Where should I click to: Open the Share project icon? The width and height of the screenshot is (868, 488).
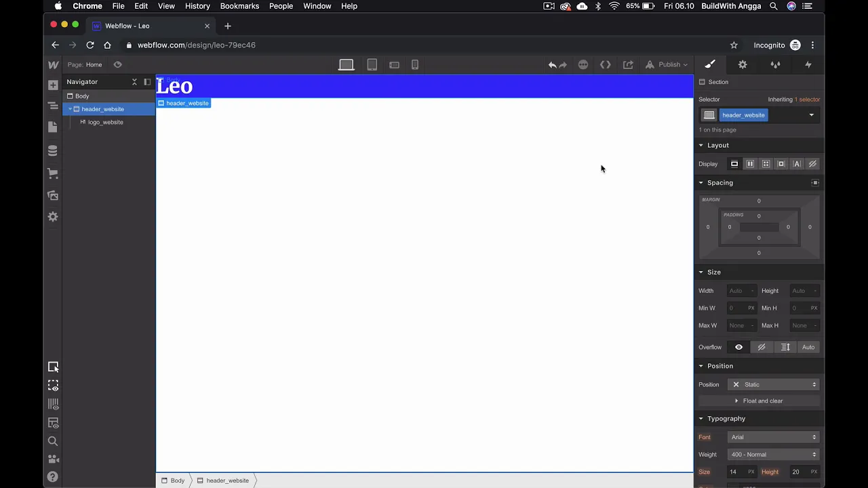pyautogui.click(x=629, y=65)
